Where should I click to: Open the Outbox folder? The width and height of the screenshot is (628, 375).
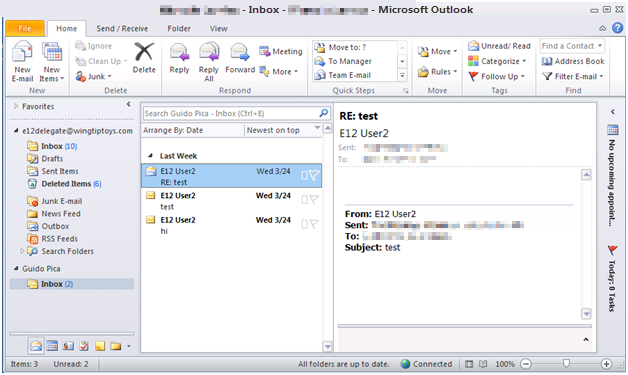[48, 226]
